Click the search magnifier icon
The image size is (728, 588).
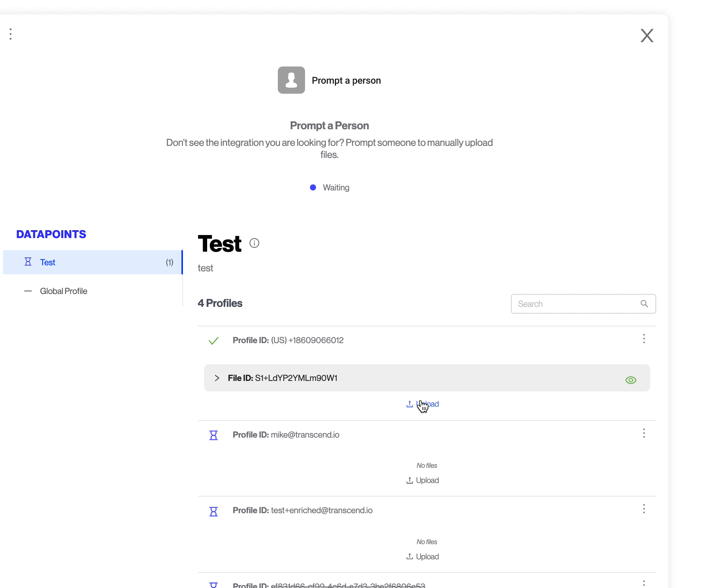[x=644, y=304]
